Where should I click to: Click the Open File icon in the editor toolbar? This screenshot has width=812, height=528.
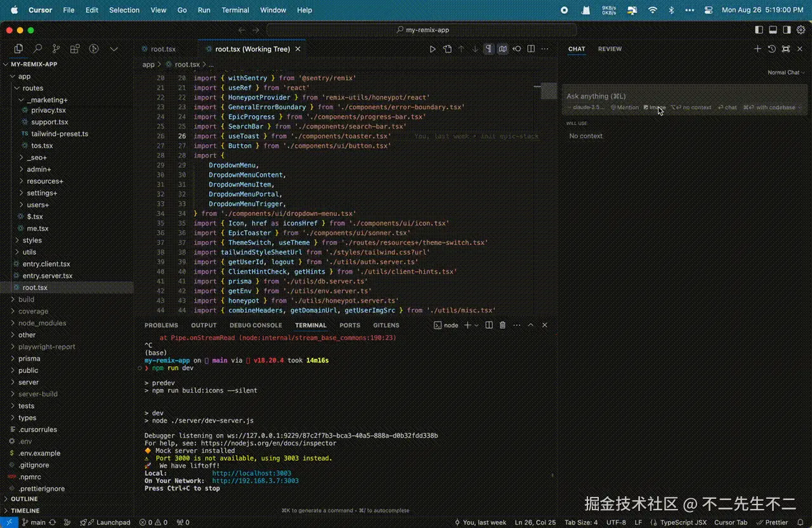447,49
